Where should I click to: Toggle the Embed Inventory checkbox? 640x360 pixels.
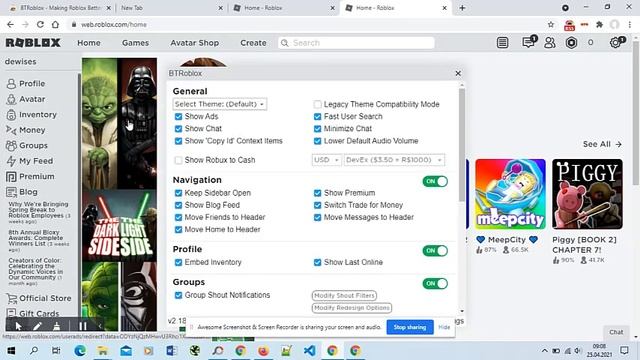pyautogui.click(x=178, y=262)
